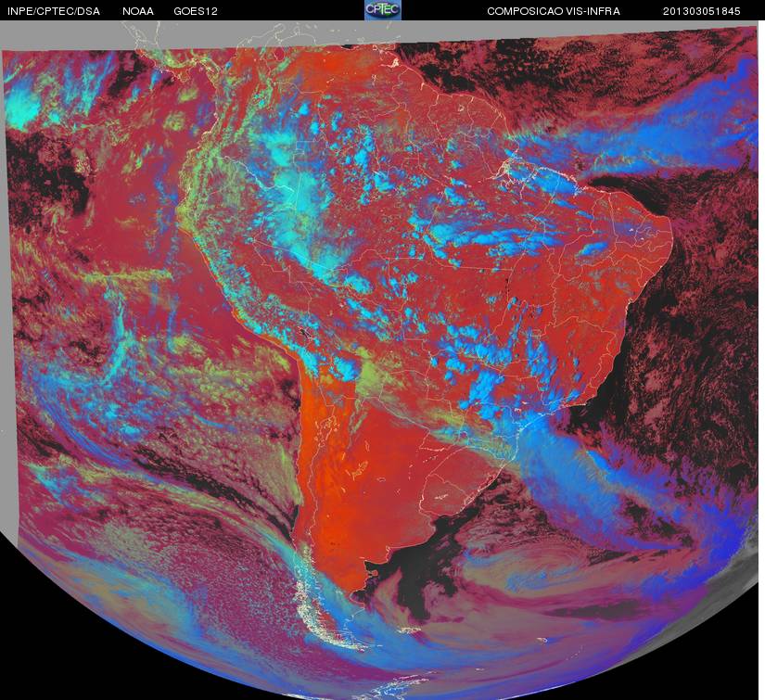Click the GOES12 satellite label

196,11
